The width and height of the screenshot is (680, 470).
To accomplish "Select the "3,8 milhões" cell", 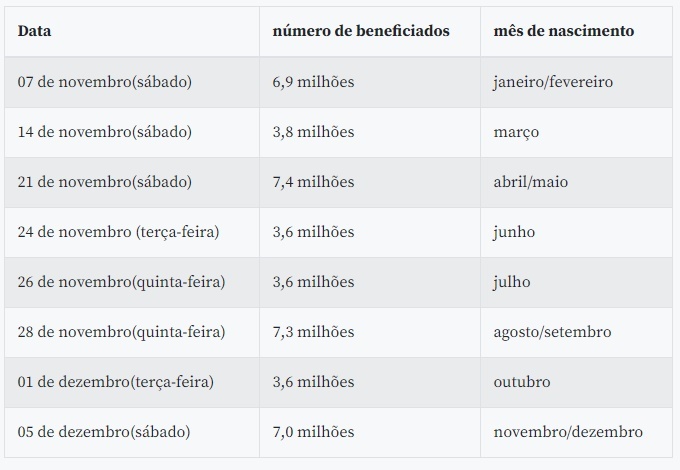I will click(x=313, y=132).
